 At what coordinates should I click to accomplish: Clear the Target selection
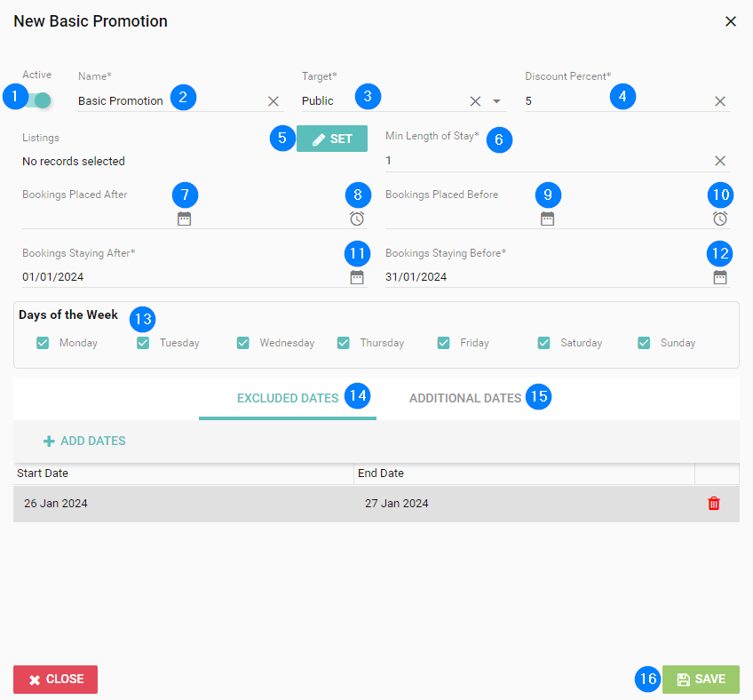pyautogui.click(x=475, y=101)
